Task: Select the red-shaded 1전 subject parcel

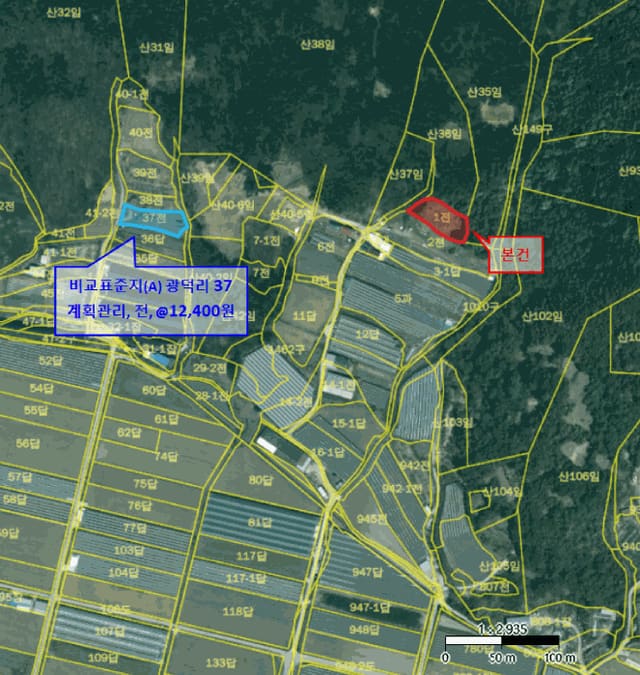Action: click(x=441, y=220)
